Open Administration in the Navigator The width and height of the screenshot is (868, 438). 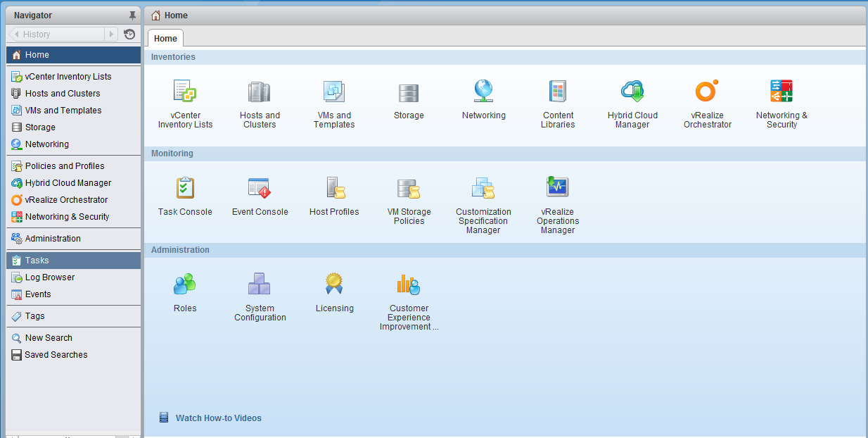[74, 239]
